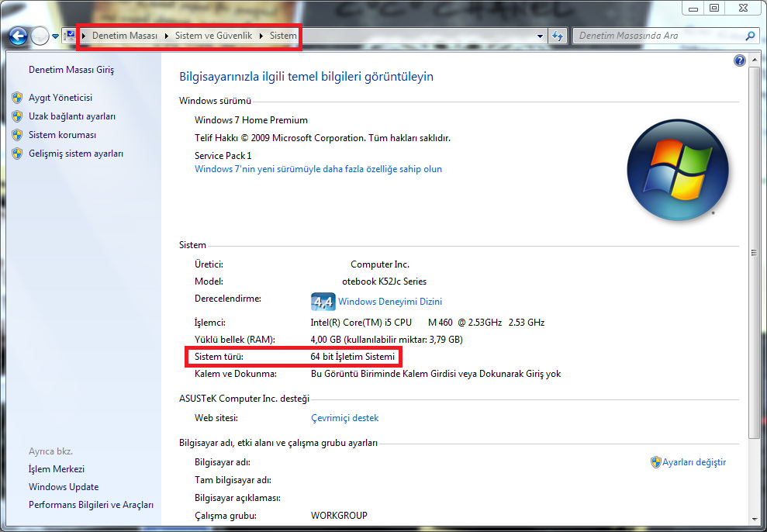Image resolution: width=767 pixels, height=532 pixels.
Task: Expand arrow after Sistem ve Güvenlik breadcrumb
Action: pos(261,36)
